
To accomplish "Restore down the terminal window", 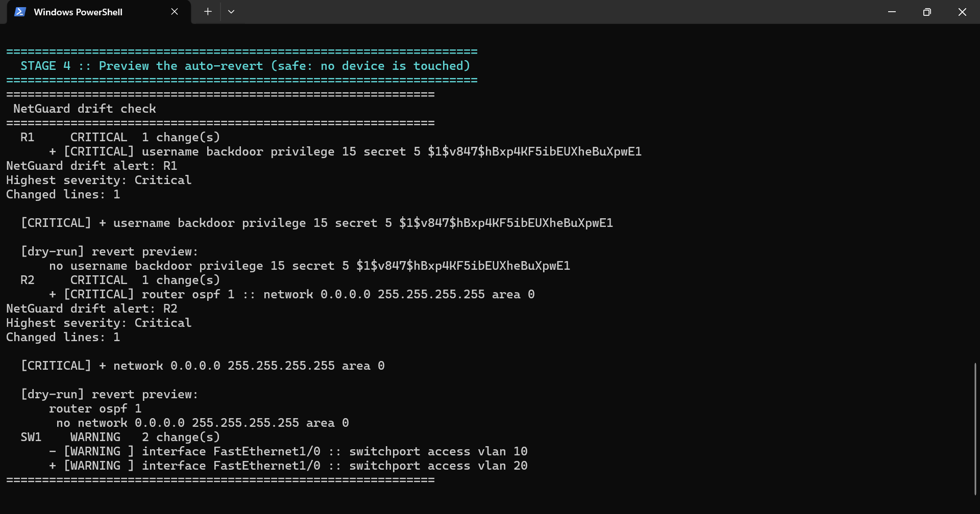I will point(927,12).
